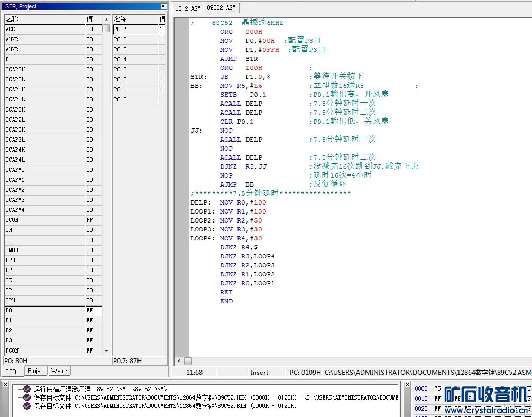
Task: Click the END directive line in editor
Action: (x=226, y=301)
